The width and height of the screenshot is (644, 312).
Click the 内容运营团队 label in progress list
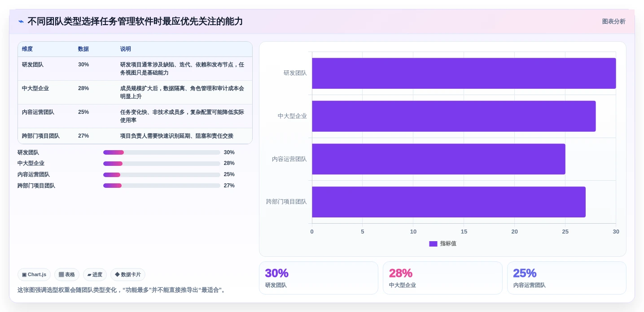(x=34, y=175)
